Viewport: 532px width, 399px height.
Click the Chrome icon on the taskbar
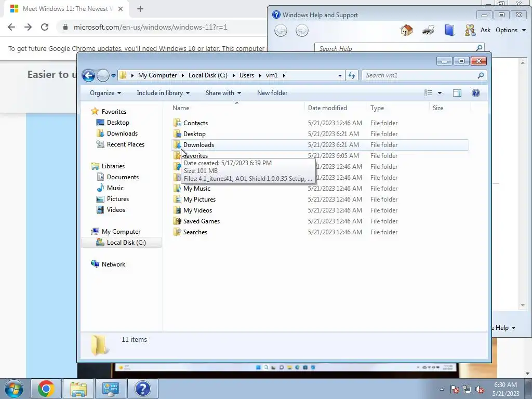(46, 389)
